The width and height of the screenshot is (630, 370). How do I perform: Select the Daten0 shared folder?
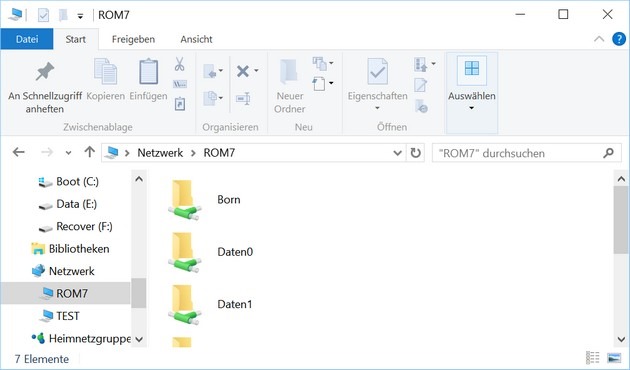[x=211, y=252]
